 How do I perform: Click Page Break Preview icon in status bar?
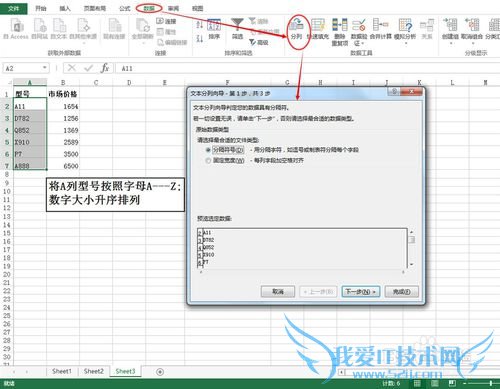pos(452,383)
